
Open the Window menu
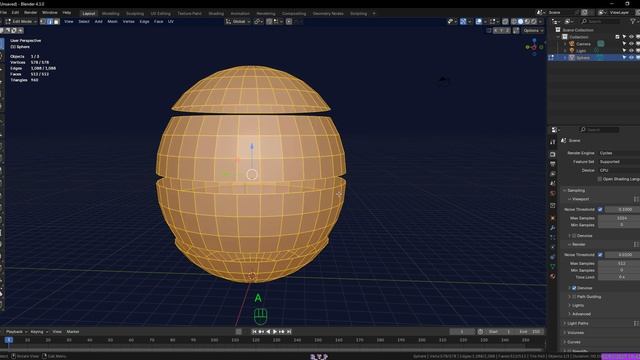click(50, 13)
